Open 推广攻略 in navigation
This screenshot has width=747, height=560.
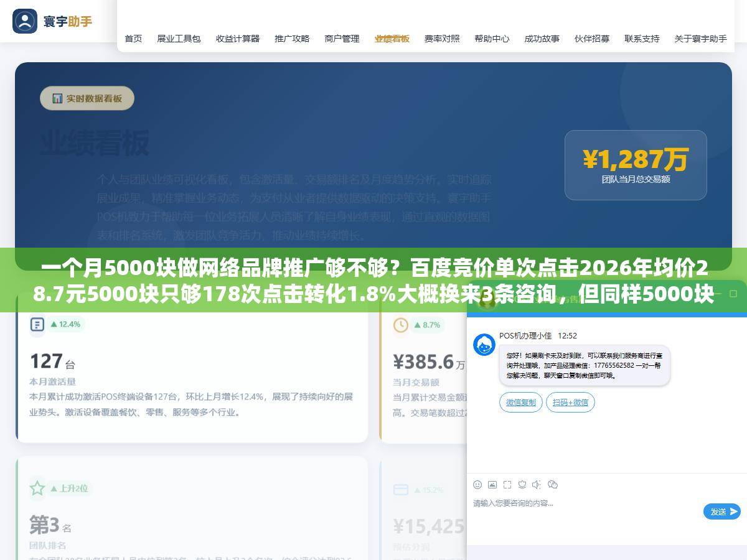tap(292, 39)
